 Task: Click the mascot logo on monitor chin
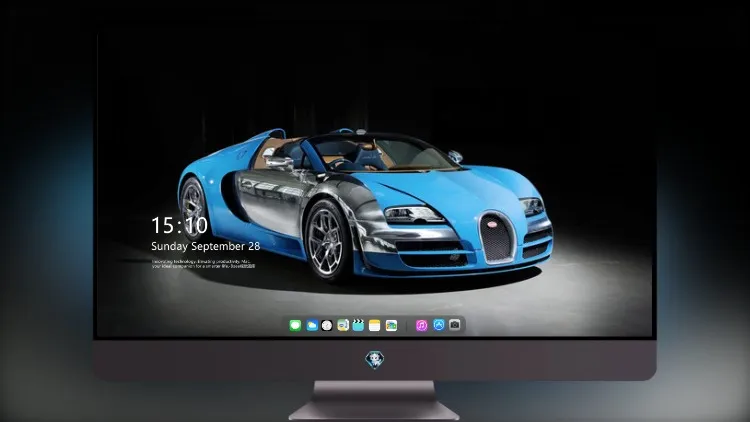point(375,360)
